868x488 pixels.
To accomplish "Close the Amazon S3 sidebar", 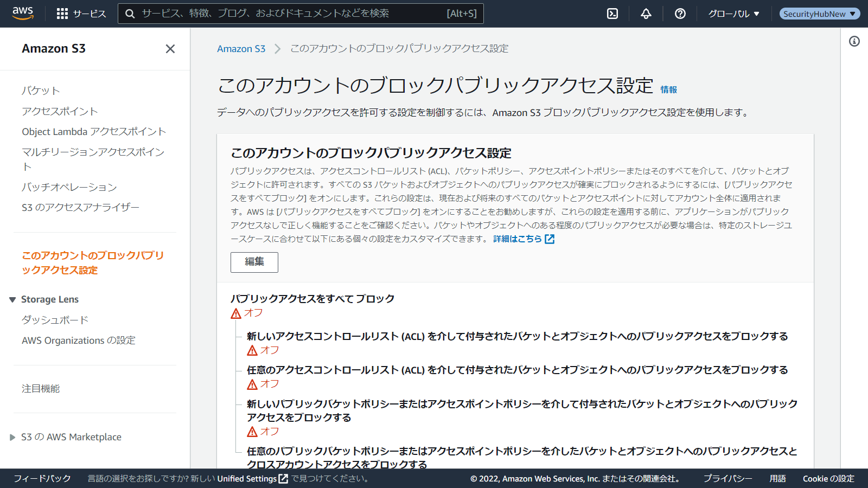I will pos(170,49).
